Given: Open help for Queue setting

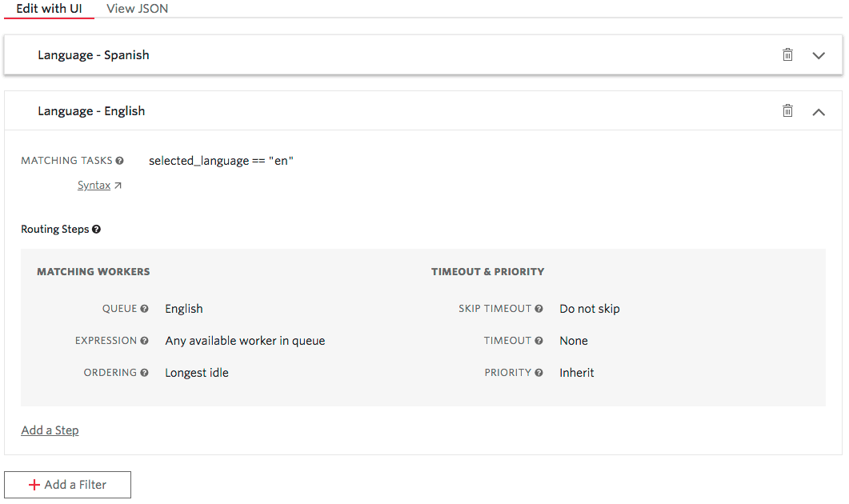Looking at the screenshot, I should click(x=144, y=308).
